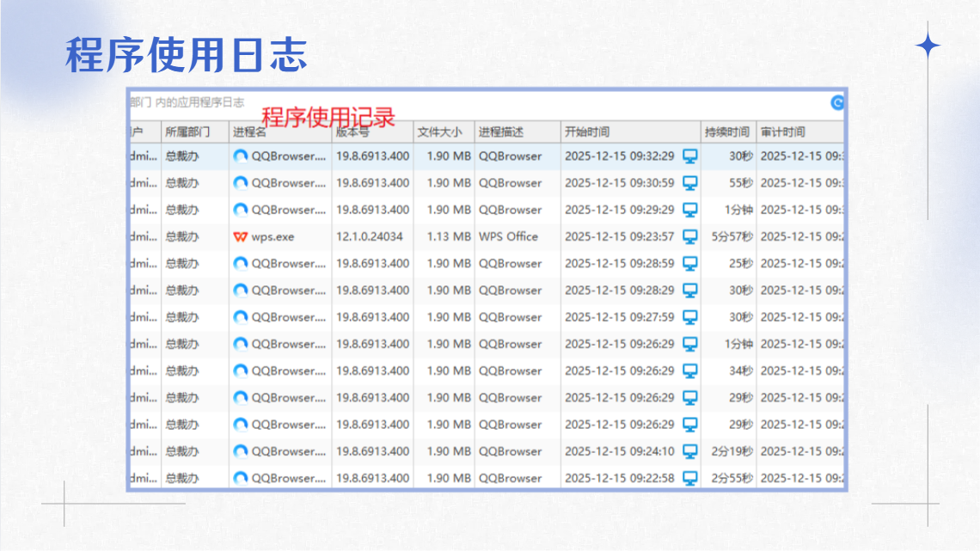Click the QQBrowser icon in the 09:24:10 row
The image size is (980, 551).
click(x=241, y=451)
